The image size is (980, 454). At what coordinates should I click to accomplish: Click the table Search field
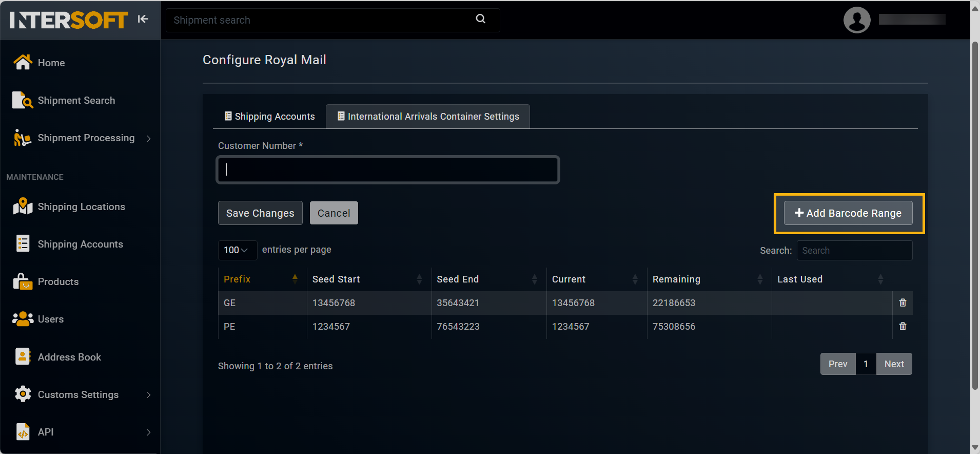coord(854,250)
